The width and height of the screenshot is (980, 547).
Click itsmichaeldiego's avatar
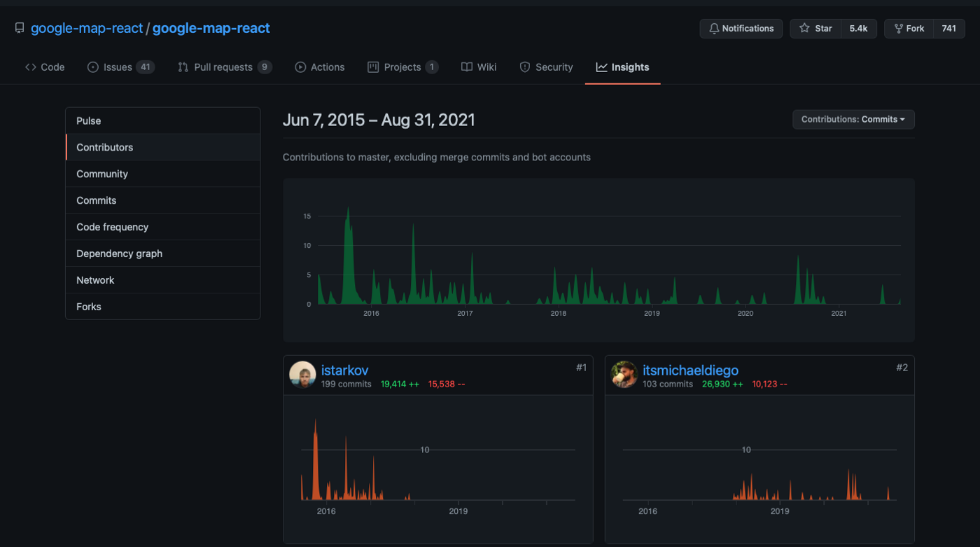coord(624,375)
